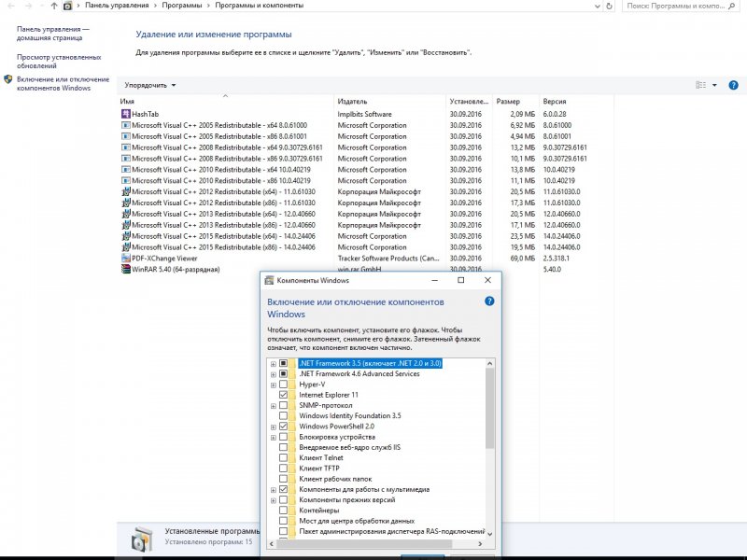Click the refresh button in address bar
Screen dimensions: 747x560
pos(610,7)
